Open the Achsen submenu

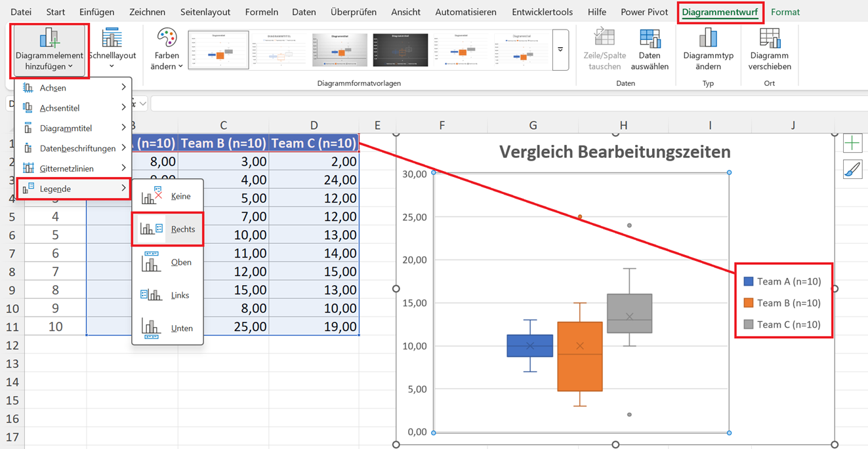click(x=73, y=88)
